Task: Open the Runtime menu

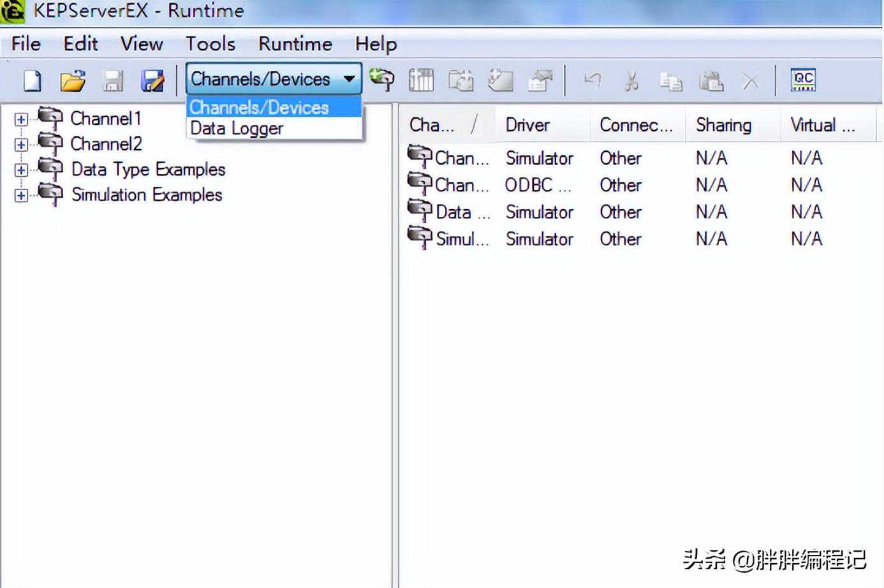Action: (295, 44)
